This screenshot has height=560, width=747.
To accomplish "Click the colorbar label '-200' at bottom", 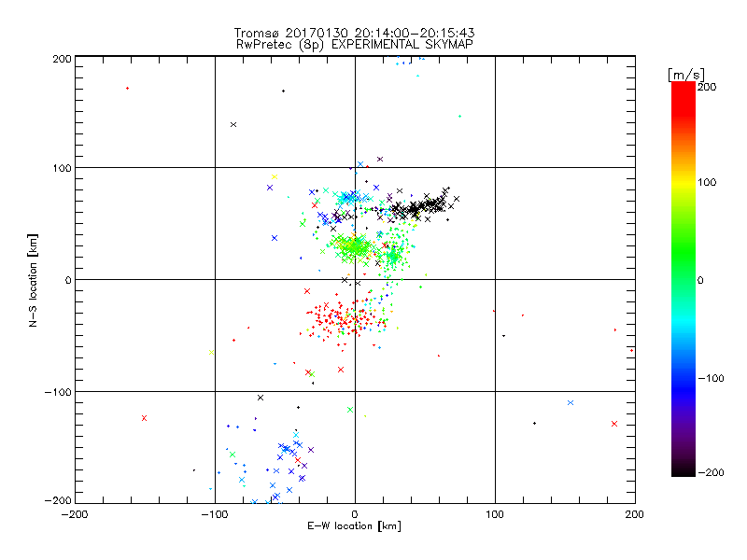I will pos(711,472).
